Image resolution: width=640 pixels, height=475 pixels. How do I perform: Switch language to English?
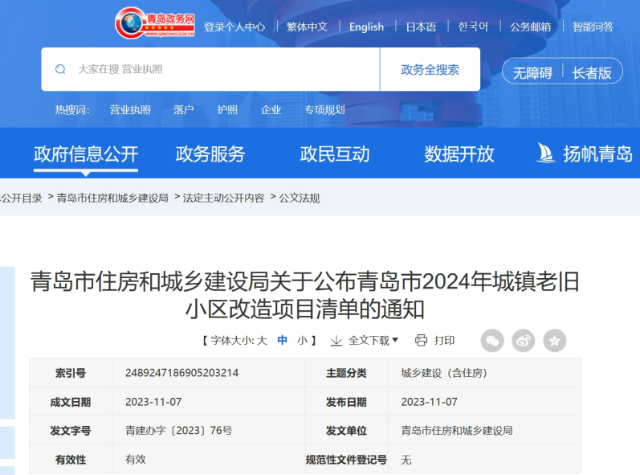pyautogui.click(x=366, y=27)
